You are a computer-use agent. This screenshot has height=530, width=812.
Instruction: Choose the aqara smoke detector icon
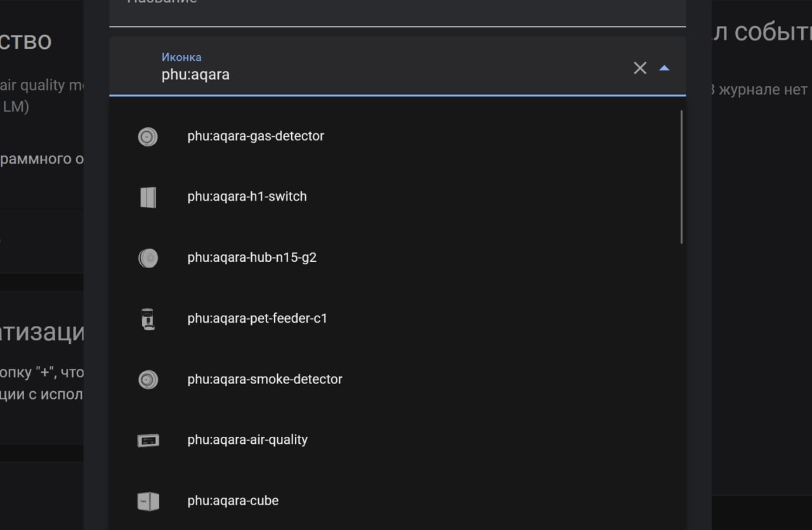148,380
